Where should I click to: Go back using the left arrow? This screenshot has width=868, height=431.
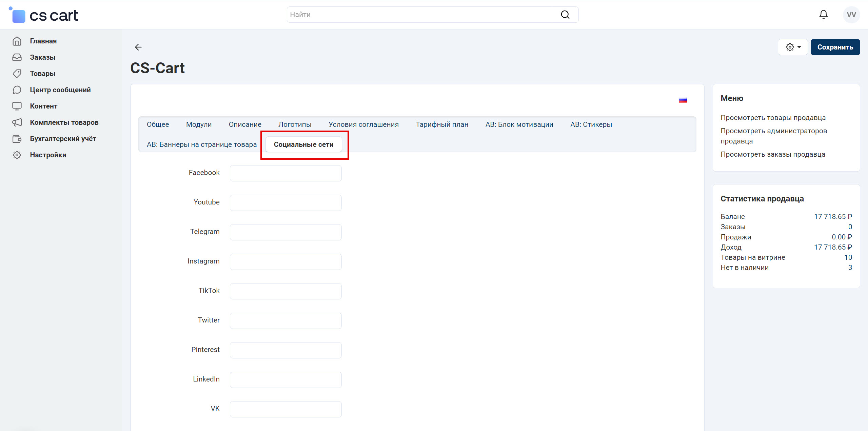pyautogui.click(x=138, y=47)
